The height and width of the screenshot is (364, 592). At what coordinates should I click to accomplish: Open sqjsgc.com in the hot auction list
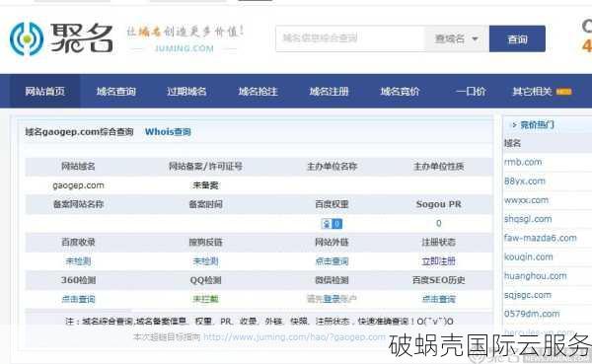click(528, 295)
